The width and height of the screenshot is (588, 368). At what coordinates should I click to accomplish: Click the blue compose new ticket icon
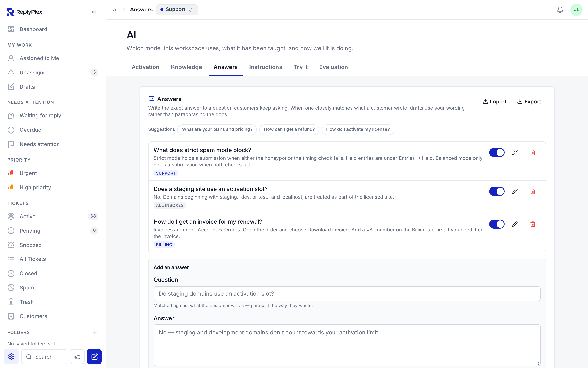click(x=94, y=357)
